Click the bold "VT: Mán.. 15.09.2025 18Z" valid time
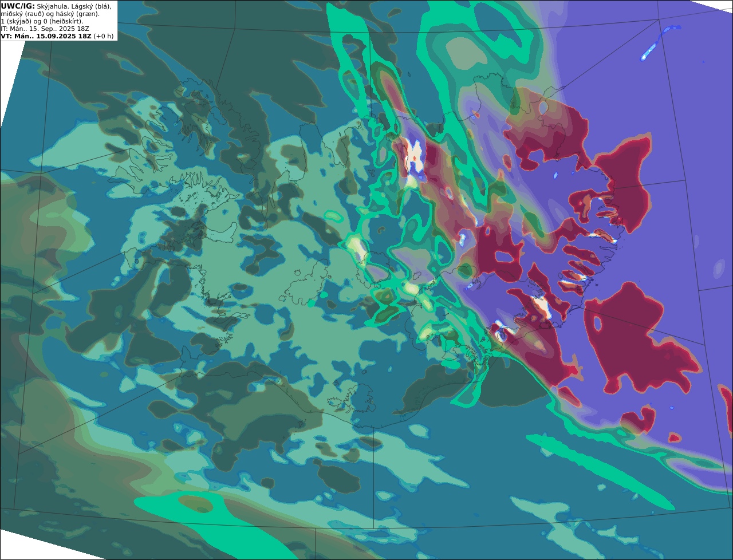The image size is (733, 560). (46, 36)
